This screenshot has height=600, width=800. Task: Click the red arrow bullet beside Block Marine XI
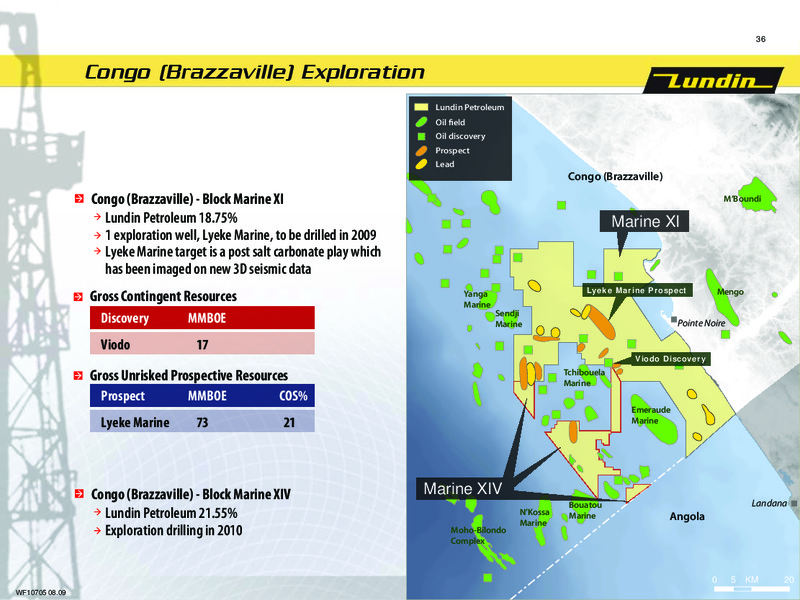[x=79, y=199]
